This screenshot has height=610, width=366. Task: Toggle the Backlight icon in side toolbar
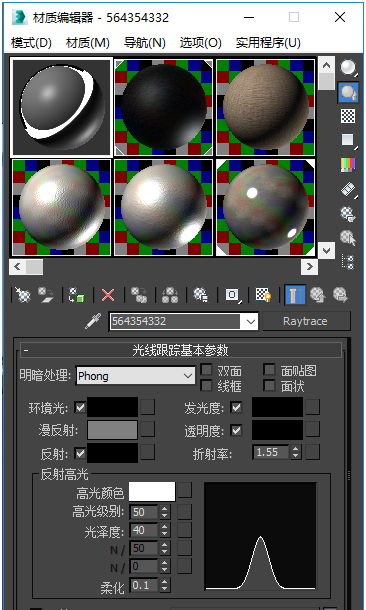[348, 92]
